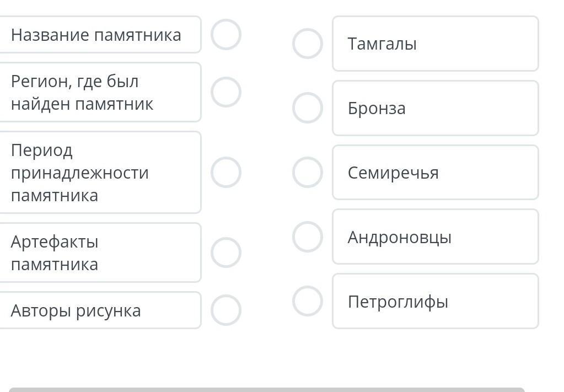This screenshot has height=392, width=564.
Task: Click the circle next to Артефакты памятника
Action: tap(226, 253)
